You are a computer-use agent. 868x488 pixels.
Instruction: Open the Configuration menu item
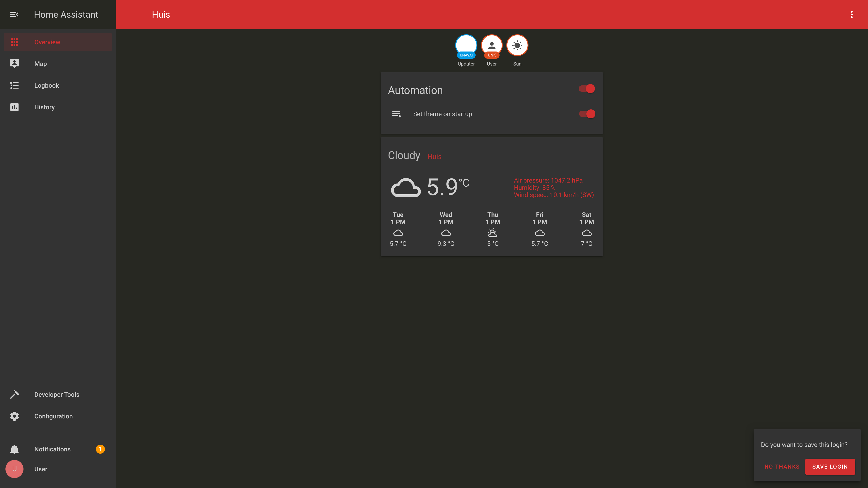[x=53, y=416]
